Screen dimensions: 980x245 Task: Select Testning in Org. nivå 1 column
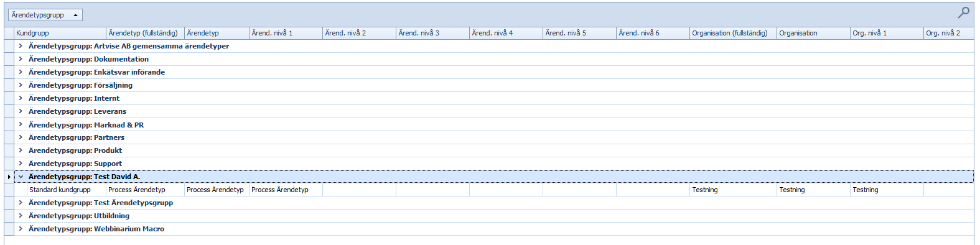coord(887,190)
